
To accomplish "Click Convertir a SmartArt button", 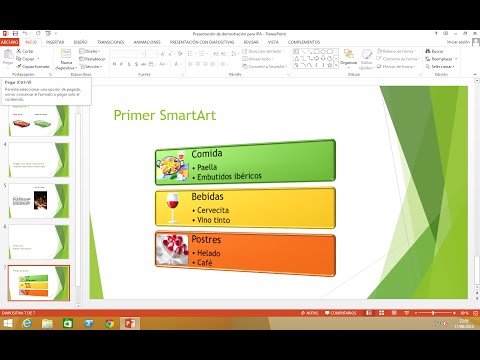I will [265, 66].
